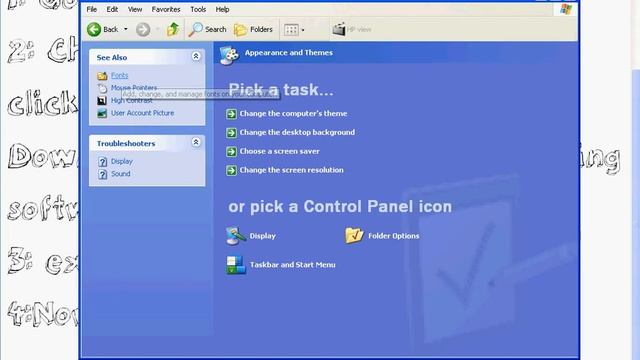Viewport: 640px width, 360px height.
Task: Toggle the Folders pane button
Action: pyautogui.click(x=253, y=29)
